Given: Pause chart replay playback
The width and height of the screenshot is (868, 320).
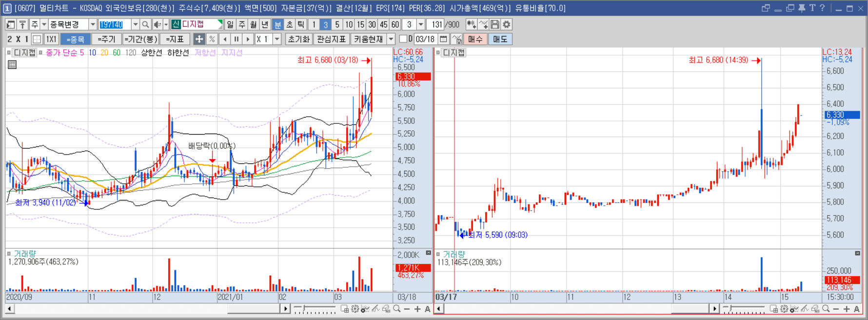Looking at the screenshot, I should click(237, 39).
